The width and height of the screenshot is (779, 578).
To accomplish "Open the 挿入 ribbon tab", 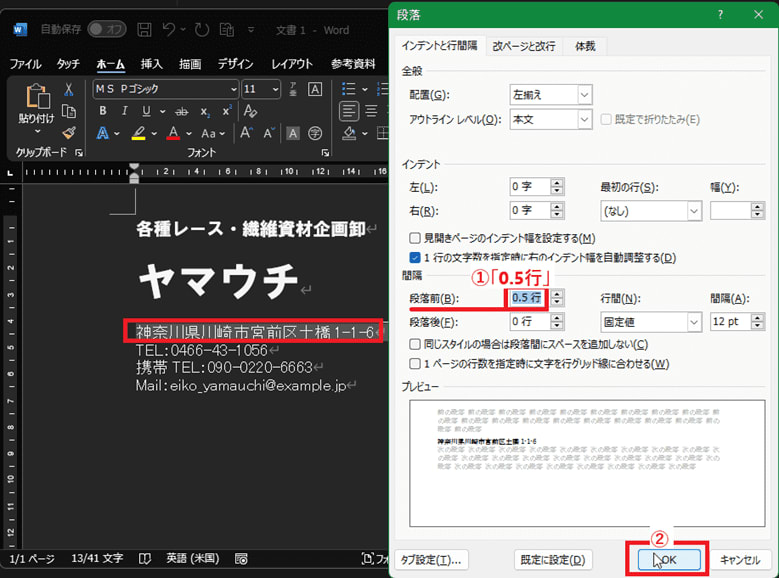I will click(x=151, y=64).
